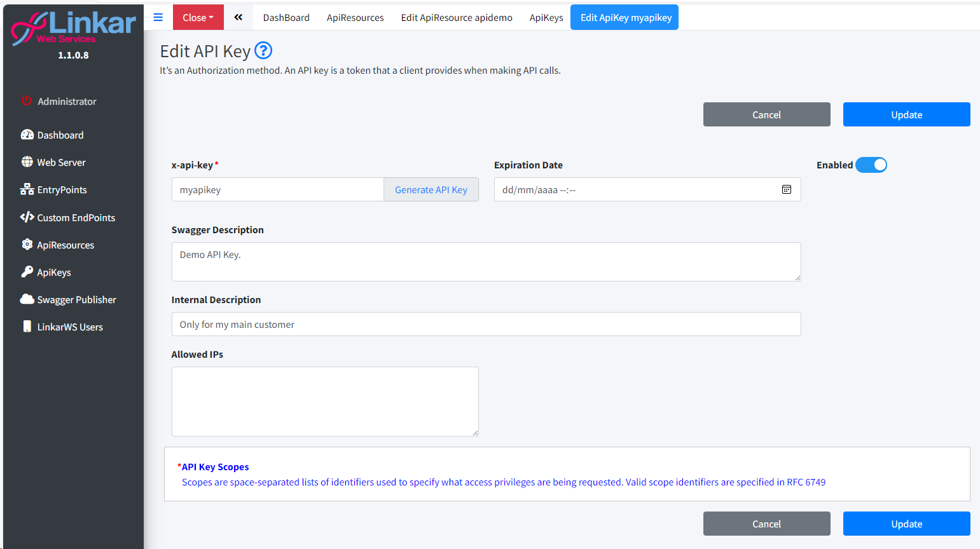Click inside the Allowed IPs text area
Image resolution: width=980 pixels, height=549 pixels.
(324, 401)
